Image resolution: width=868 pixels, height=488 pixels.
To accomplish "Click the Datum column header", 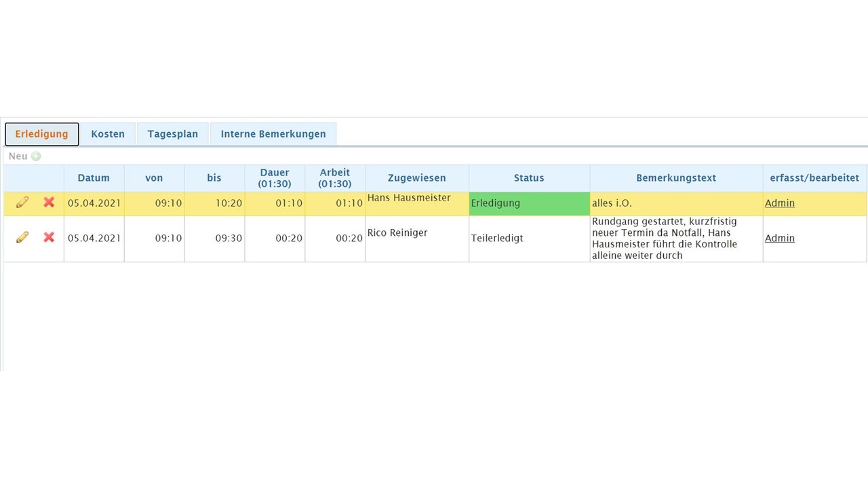I will [94, 178].
